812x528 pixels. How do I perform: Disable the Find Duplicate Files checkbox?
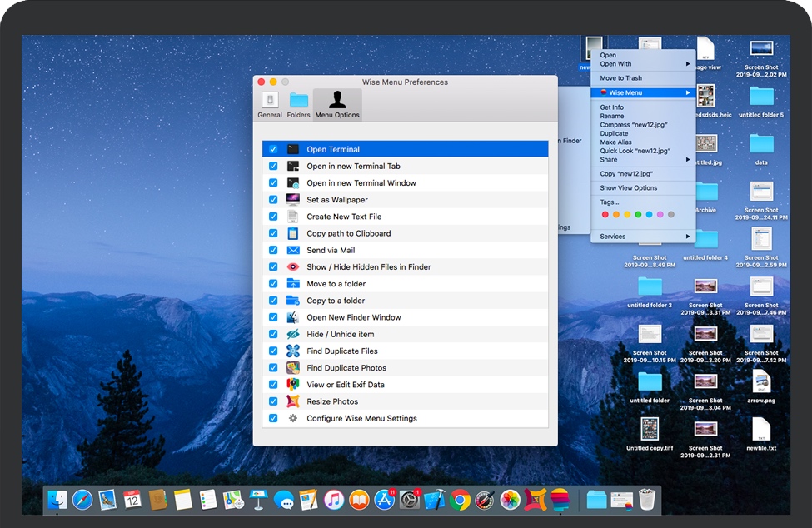tap(273, 351)
